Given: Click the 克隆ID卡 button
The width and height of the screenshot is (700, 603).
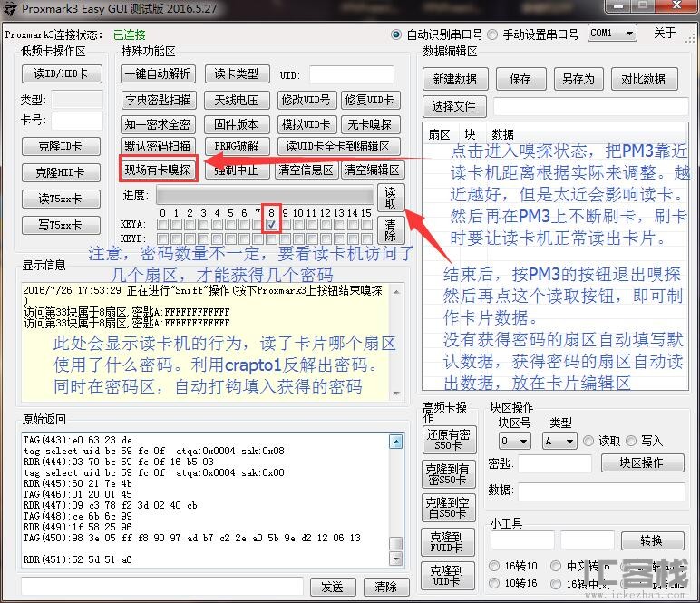Looking at the screenshot, I should [x=61, y=146].
